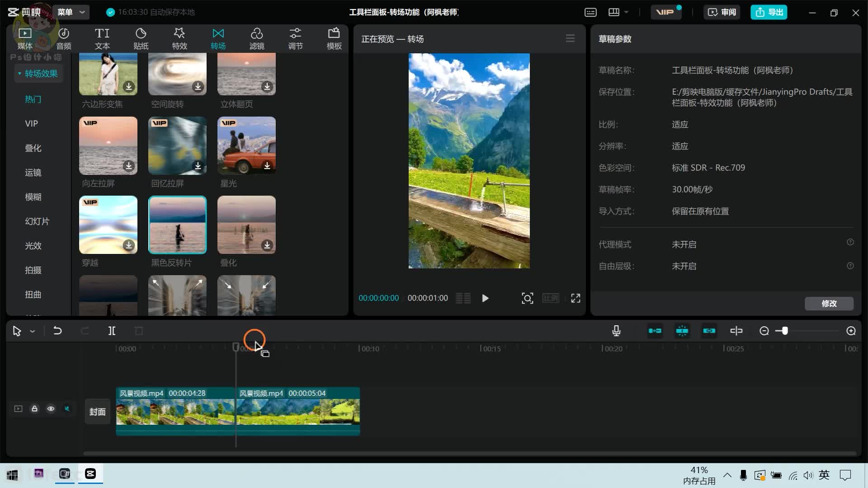Toggle linkage between clips
The height and width of the screenshot is (488, 868).
point(709,331)
